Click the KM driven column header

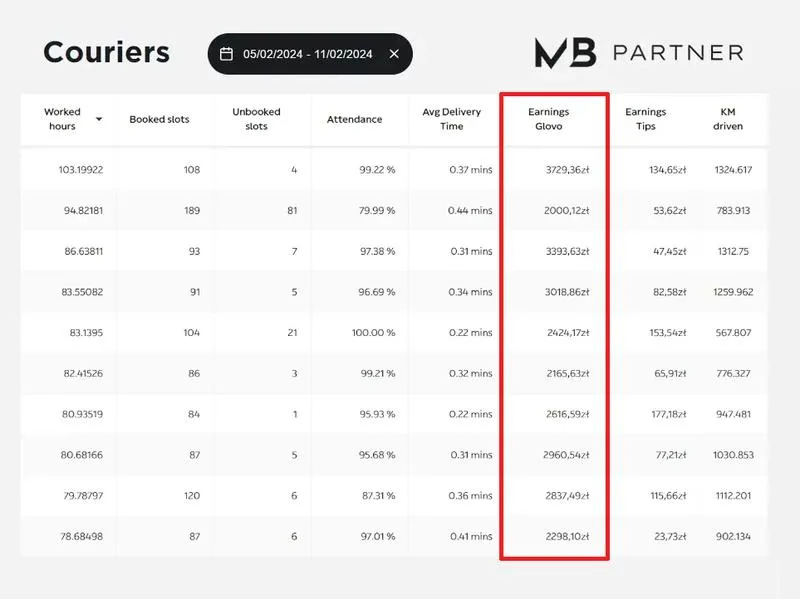pyautogui.click(x=728, y=120)
